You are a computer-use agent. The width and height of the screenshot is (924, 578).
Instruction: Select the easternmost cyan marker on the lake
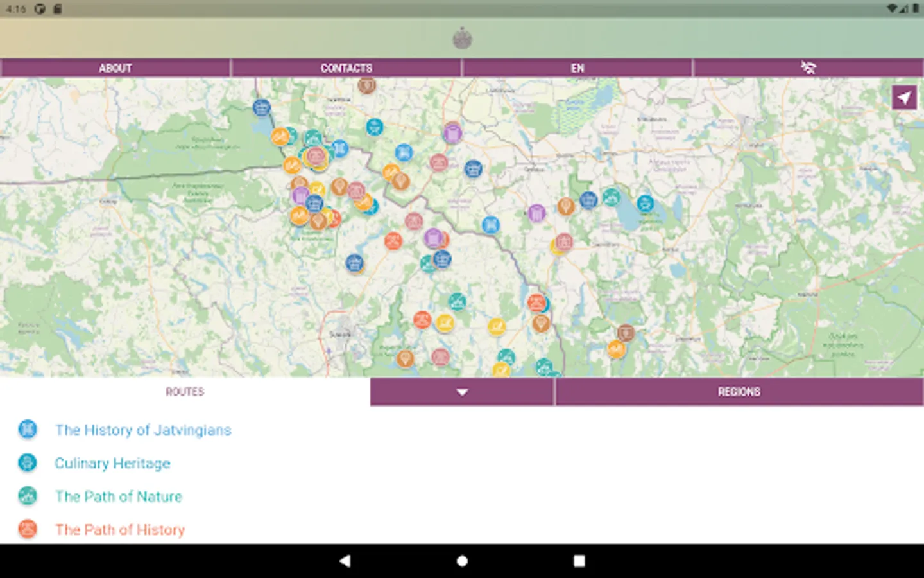click(x=646, y=204)
